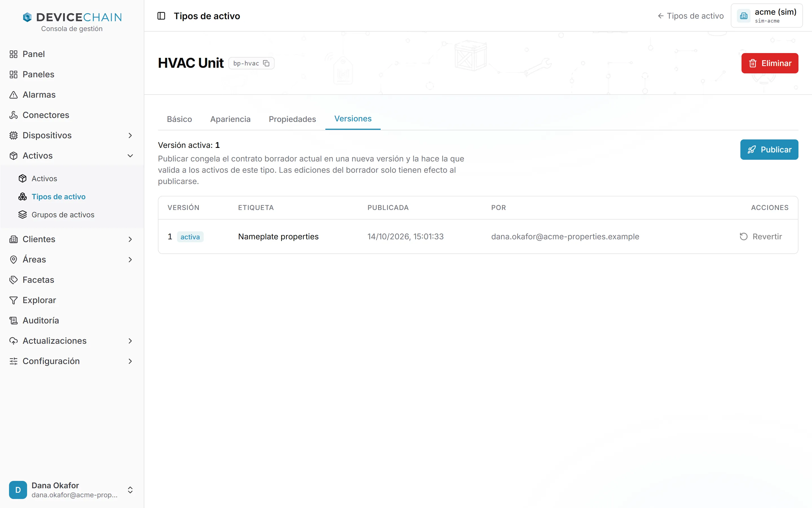The height and width of the screenshot is (508, 812).
Task: Open the acme (sim) tenant switcher
Action: click(766, 16)
